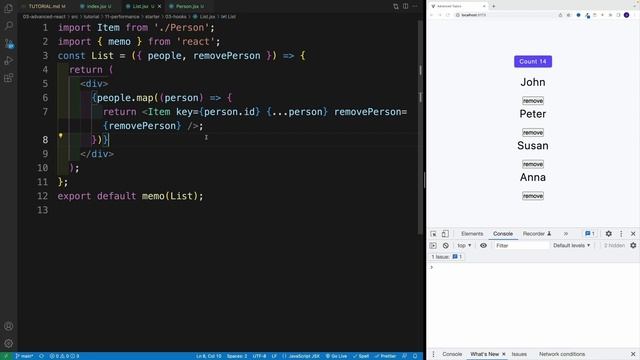This screenshot has height=360, width=640.
Task: Click '11-performance' breadcrumb segment
Action: pyautogui.click(x=122, y=17)
